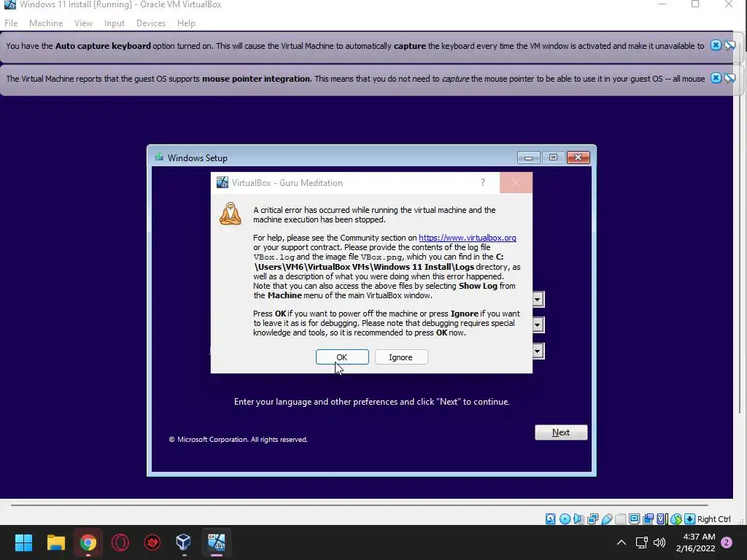
Task: Suppress future Auto capture keyboard messages
Action: (729, 45)
